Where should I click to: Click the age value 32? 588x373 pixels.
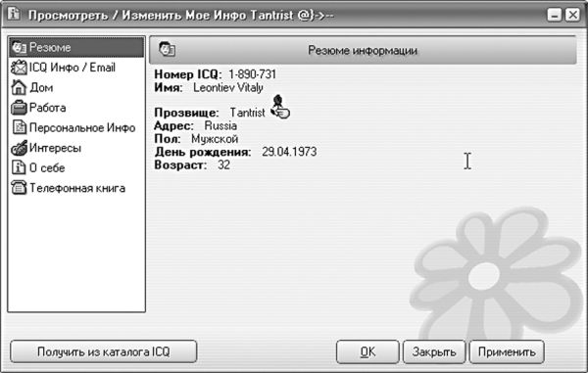point(223,164)
